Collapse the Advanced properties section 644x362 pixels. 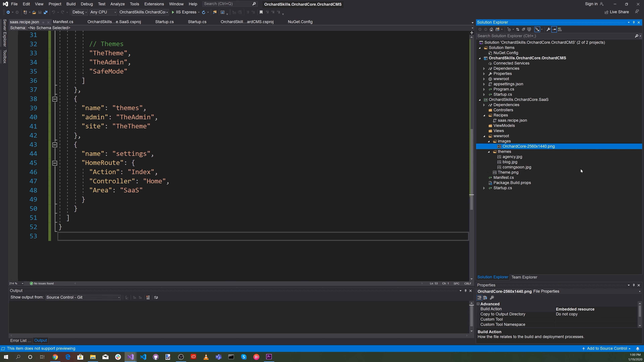point(478,304)
